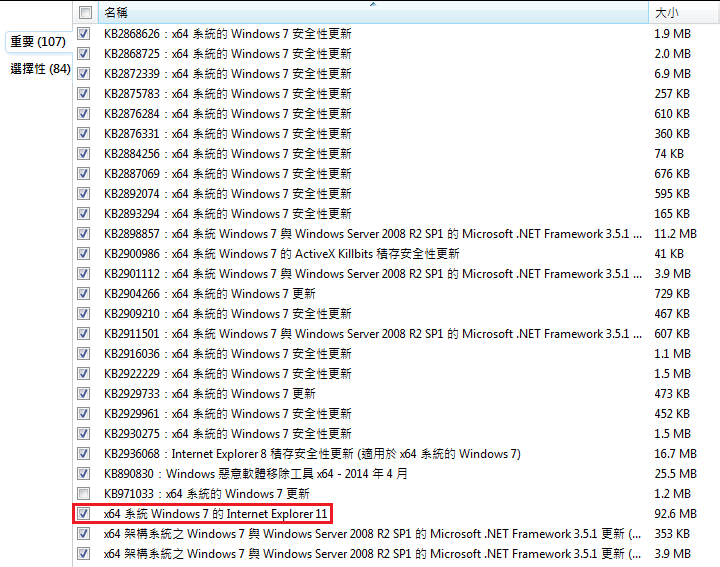Uncheck the KB2936068 Internet Explorer 8 checkbox
Screen dimensions: 720x567
pyautogui.click(x=84, y=454)
